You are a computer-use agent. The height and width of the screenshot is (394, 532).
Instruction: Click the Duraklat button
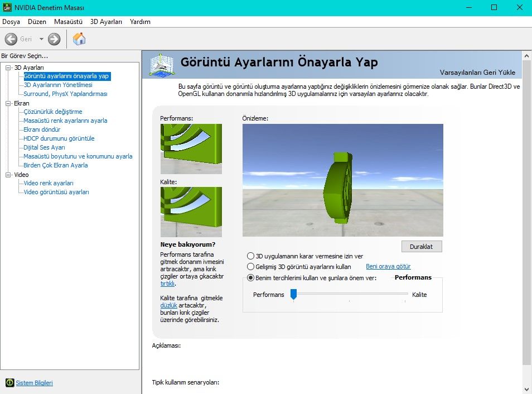[x=422, y=247]
